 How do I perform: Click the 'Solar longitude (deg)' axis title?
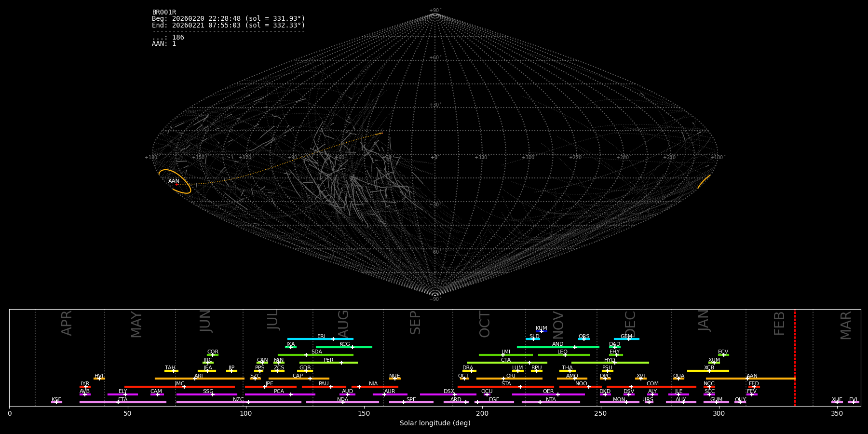(x=435, y=423)
